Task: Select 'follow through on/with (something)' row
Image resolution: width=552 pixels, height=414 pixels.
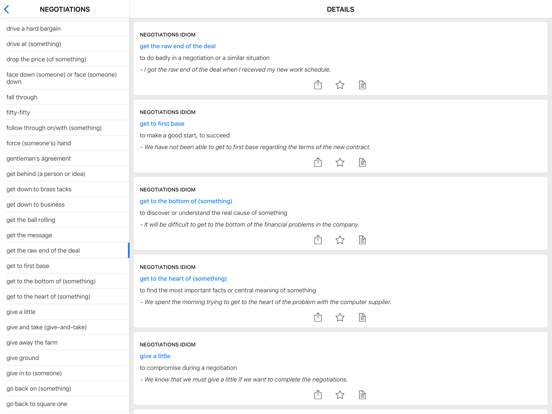Action: click(x=65, y=128)
